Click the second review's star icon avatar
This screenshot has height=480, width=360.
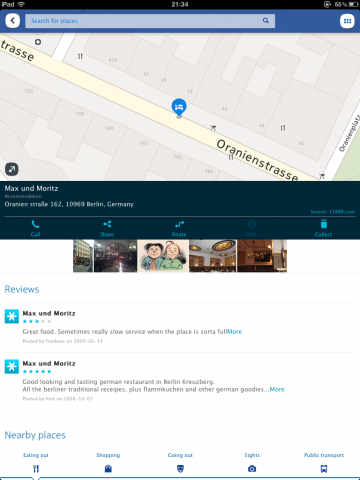12,367
